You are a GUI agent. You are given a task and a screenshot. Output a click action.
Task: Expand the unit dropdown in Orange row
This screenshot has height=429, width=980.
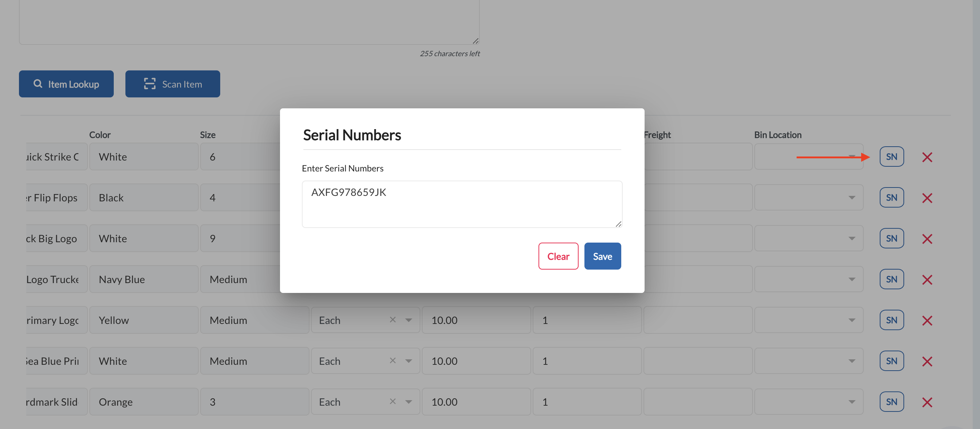409,402
